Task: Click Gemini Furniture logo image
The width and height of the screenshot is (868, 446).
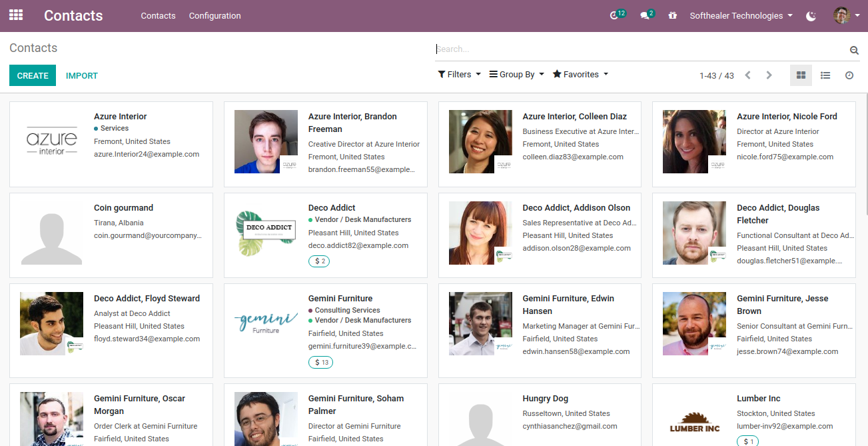Action: [266, 323]
